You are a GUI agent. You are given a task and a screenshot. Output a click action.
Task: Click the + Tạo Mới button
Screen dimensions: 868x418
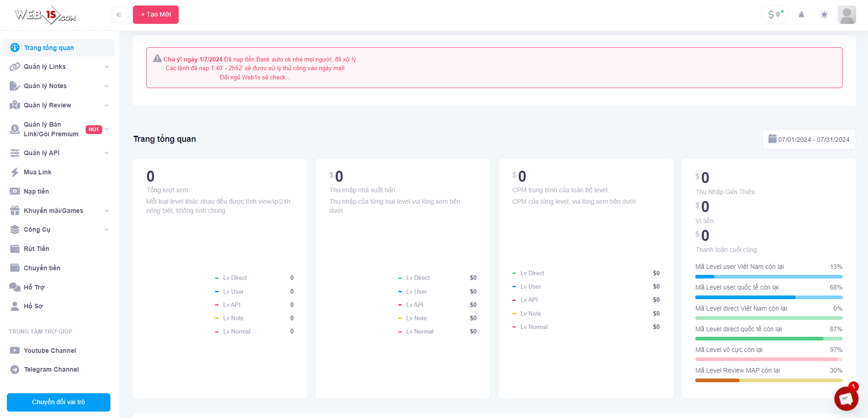(x=156, y=15)
